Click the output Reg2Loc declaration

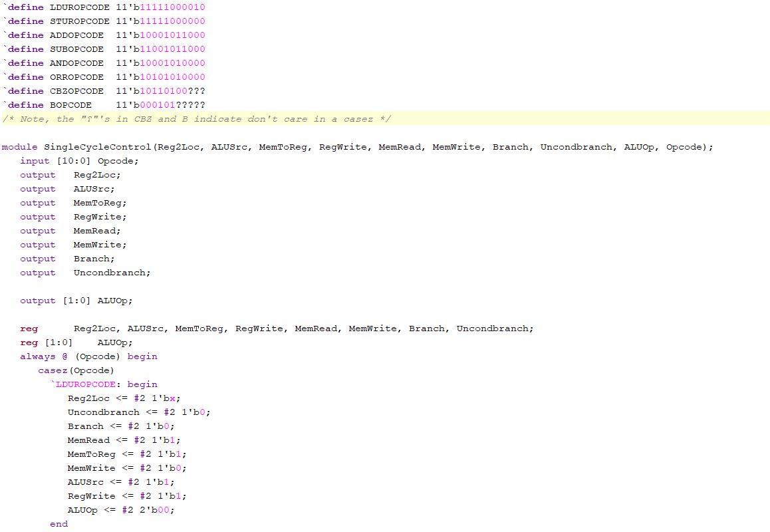tap(70, 175)
